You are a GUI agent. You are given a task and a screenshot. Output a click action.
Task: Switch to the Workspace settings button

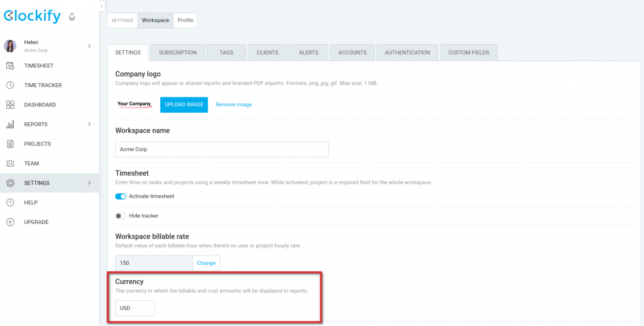155,20
